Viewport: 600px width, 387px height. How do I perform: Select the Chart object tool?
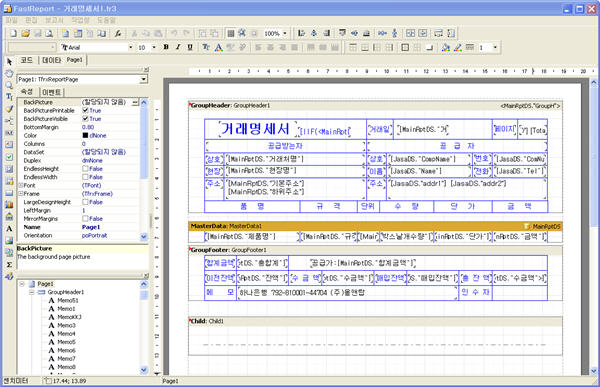(9, 204)
